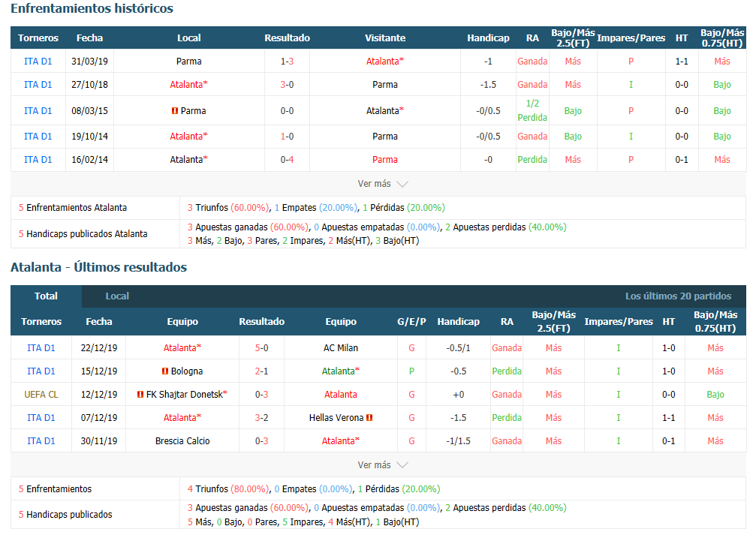756x538 pixels.
Task: Open ITA D1 link for 15/12/19 match
Action: pos(41,371)
